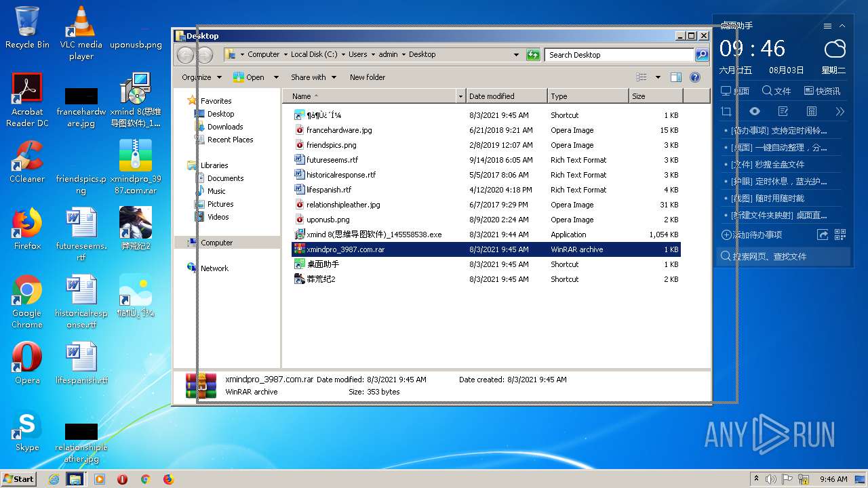Click the screenshot crop icon in widget
The image size is (868, 488).
(726, 111)
